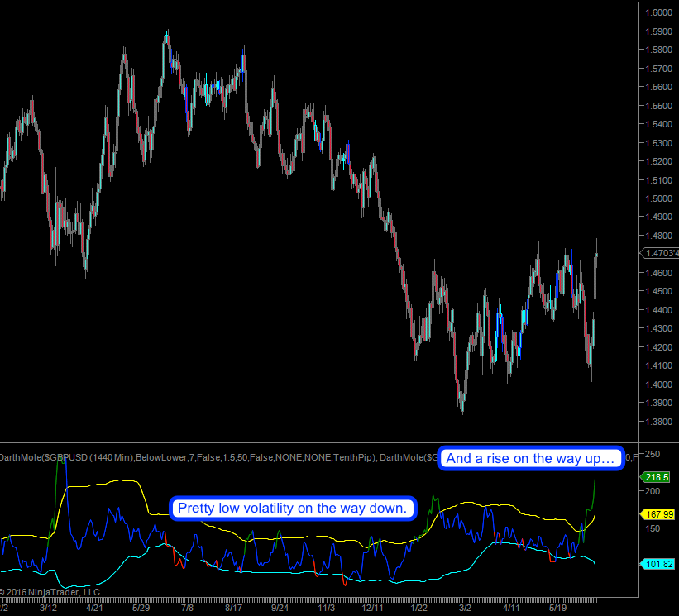Click the 1.4500 price level on the axis
This screenshot has height=616, width=679.
660,291
